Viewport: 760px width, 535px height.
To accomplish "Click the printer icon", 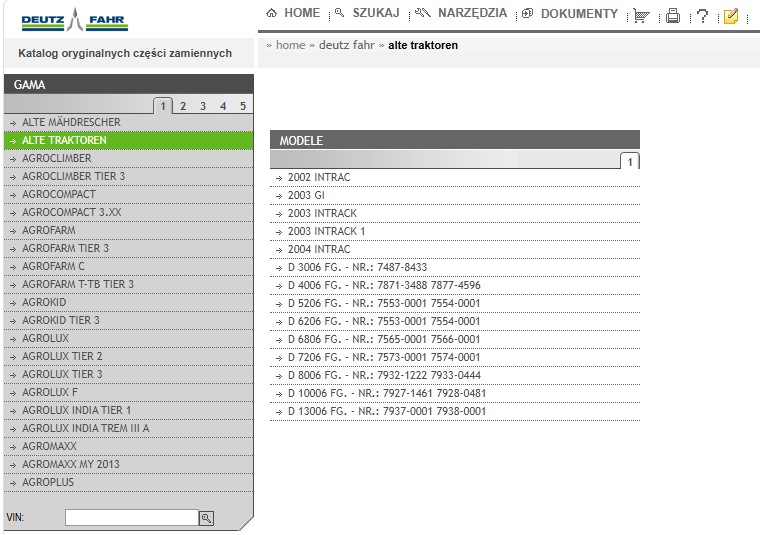I will (673, 16).
